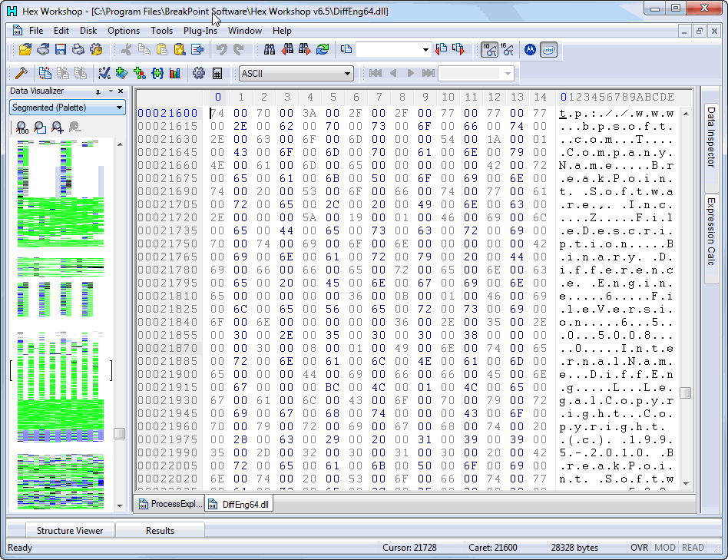Viewport: 728px width, 560px height.
Task: Click the hammer tool icon
Action: click(x=22, y=73)
